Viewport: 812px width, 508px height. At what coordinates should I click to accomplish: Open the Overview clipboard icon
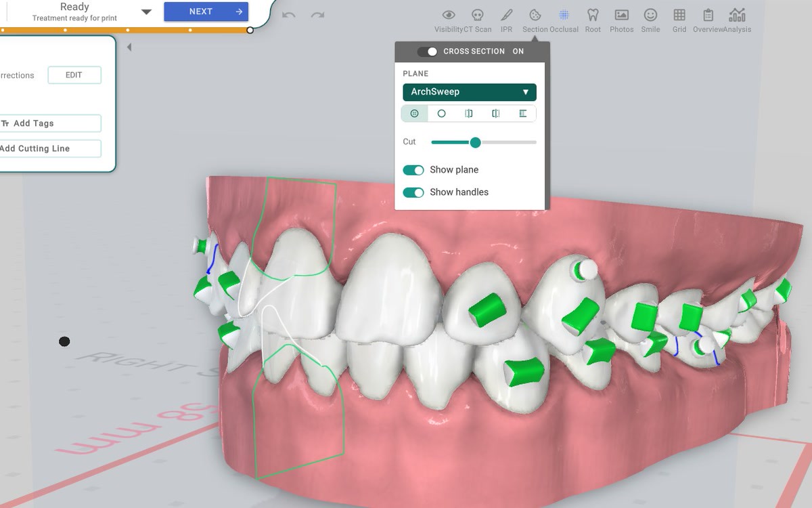[708, 15]
